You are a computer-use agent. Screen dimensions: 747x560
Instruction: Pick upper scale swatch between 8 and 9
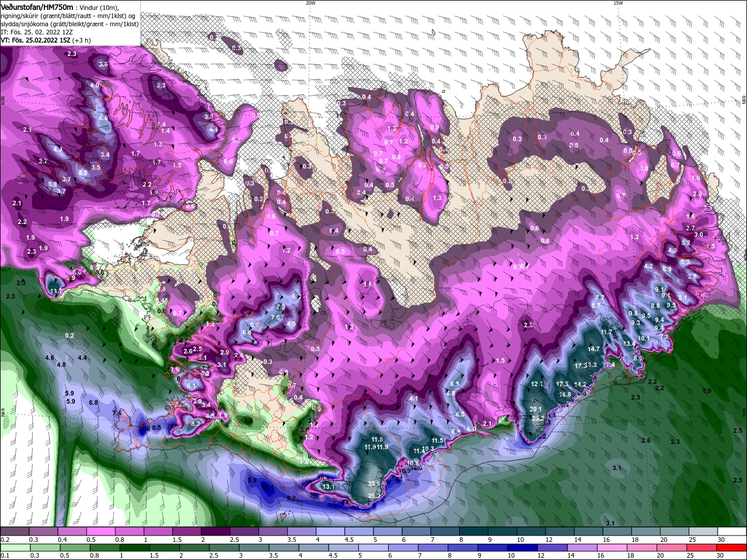(473, 531)
